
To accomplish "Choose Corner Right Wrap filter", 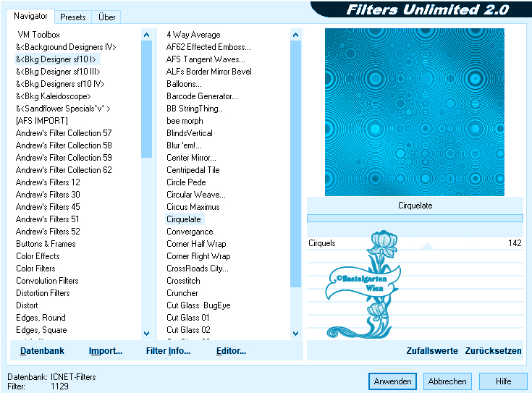I will [x=198, y=256].
